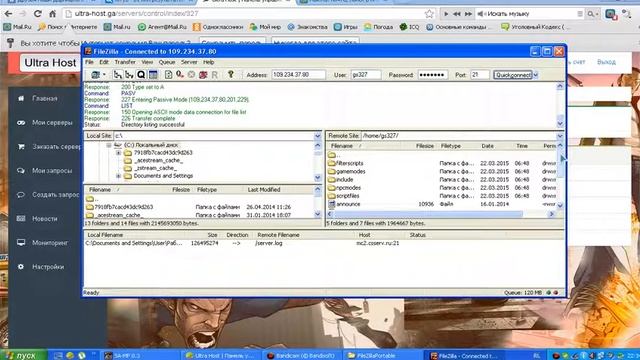Select the _zstream_cache_ folder in local tree
The height and width of the screenshot is (360, 640).
[x=156, y=168]
